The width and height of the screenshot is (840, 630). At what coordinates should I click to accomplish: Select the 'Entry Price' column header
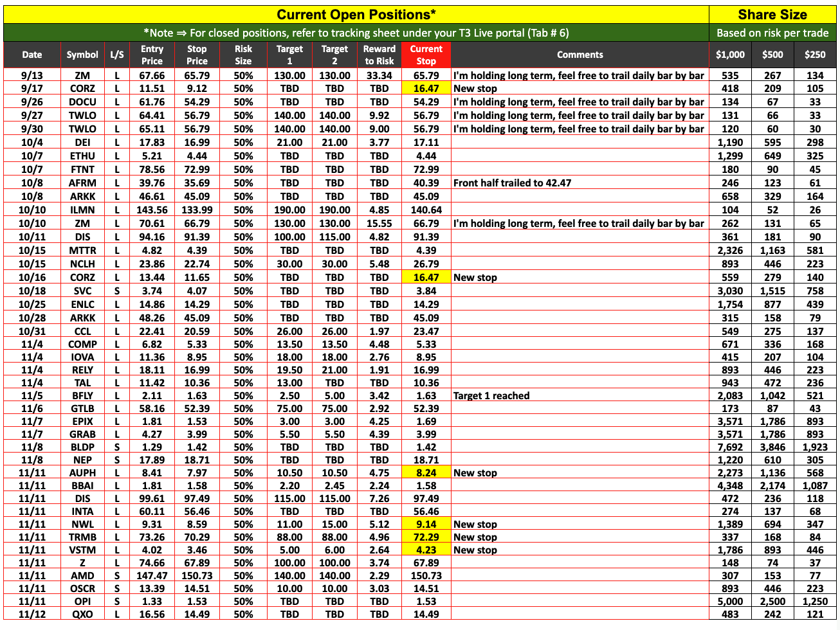click(x=152, y=55)
